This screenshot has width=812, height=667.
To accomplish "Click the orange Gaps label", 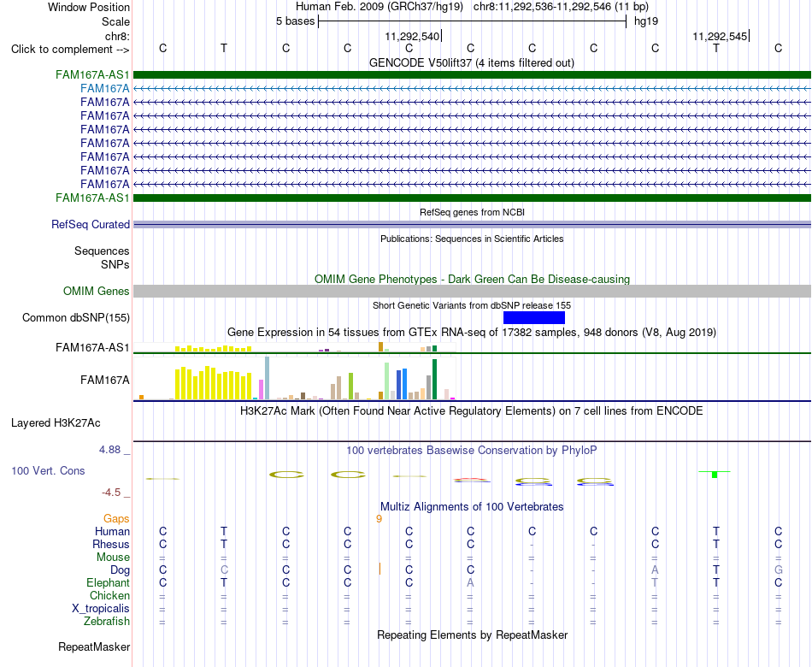I will [x=116, y=519].
